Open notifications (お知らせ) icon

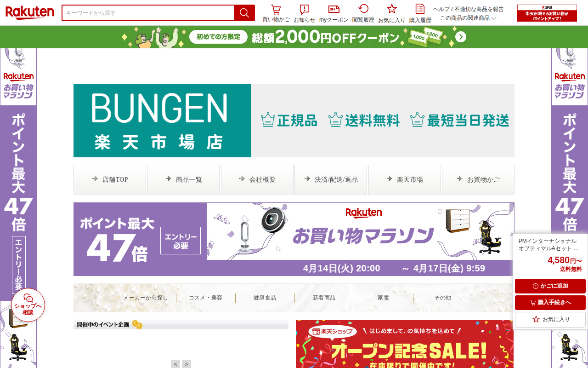pos(305,13)
